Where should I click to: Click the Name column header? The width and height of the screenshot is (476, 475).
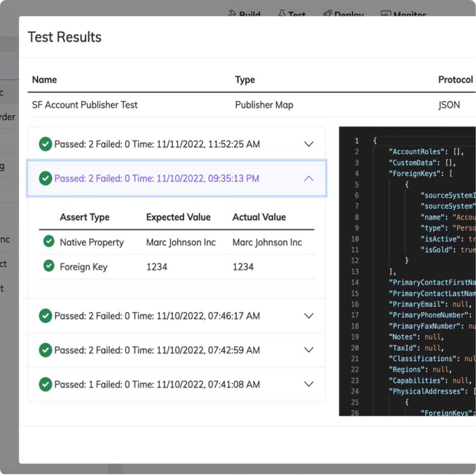(44, 80)
